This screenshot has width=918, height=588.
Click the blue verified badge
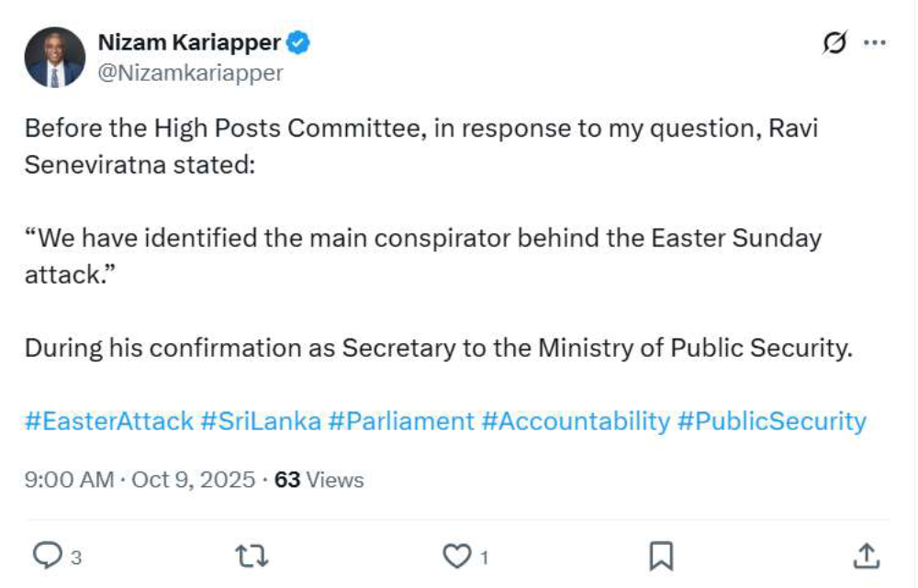point(300,42)
